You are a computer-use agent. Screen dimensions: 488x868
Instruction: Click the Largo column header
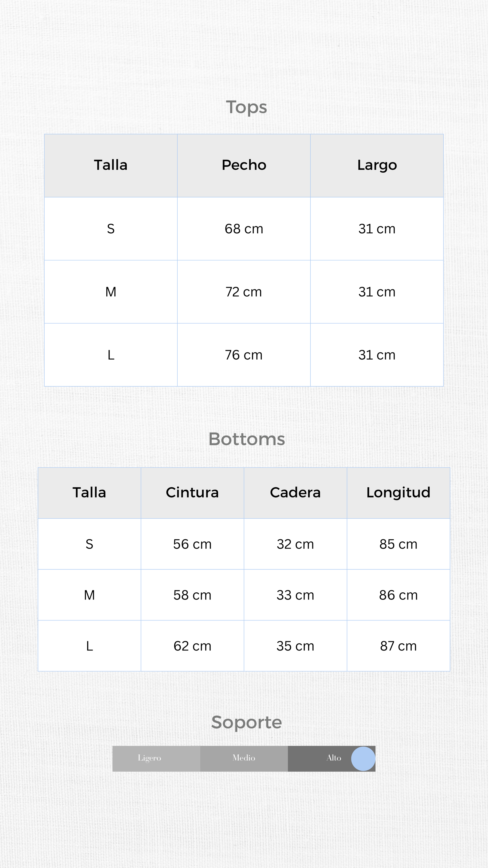[x=377, y=165]
